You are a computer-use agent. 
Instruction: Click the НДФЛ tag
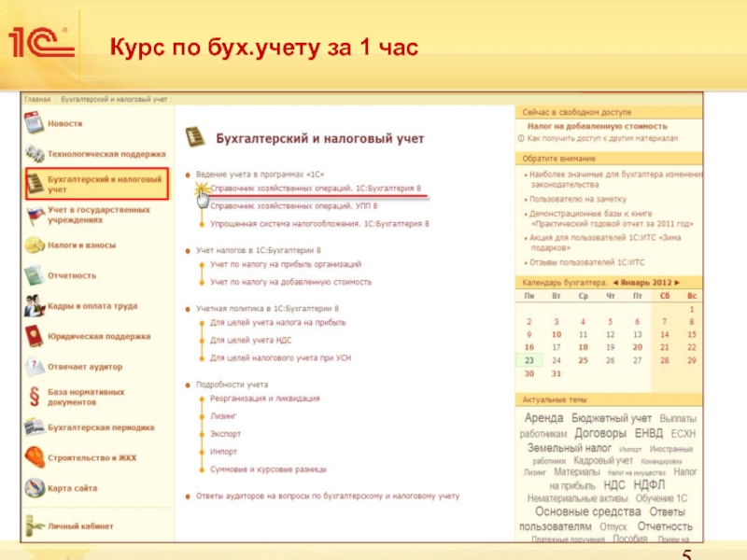click(649, 484)
